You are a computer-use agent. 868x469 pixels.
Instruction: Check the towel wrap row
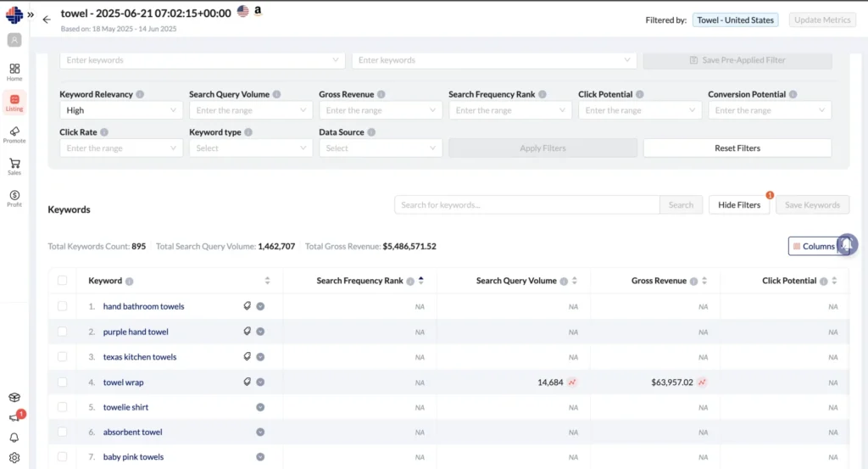tap(62, 382)
